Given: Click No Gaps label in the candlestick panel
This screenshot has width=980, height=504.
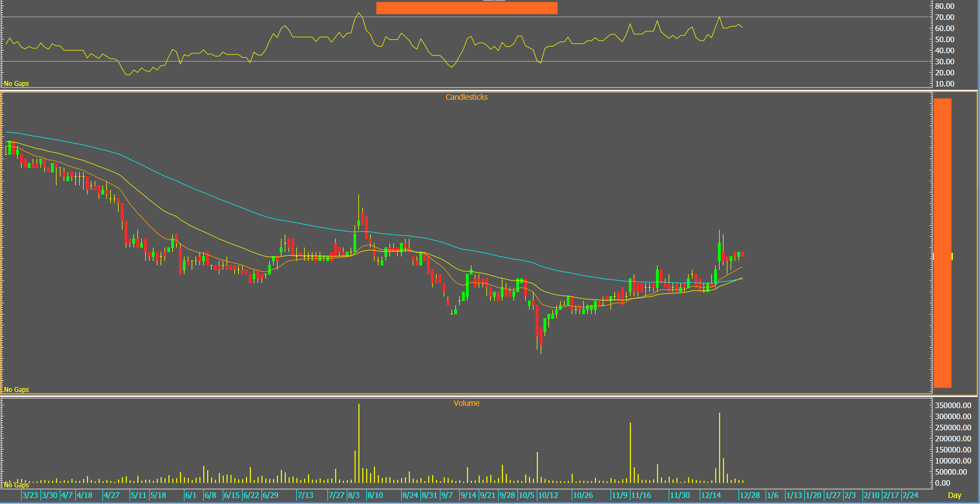Looking at the screenshot, I should 16,390.
